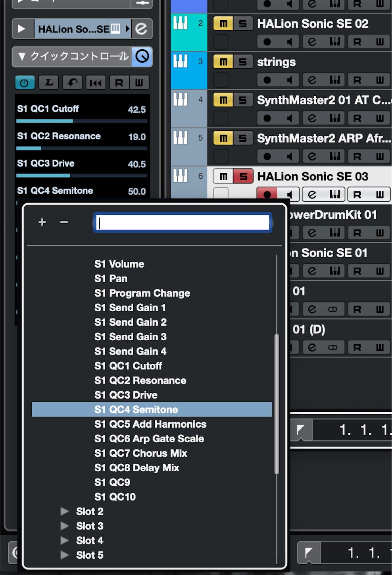392x575 pixels.
Task: Open the Quick Controls settings circle icon
Action: click(x=142, y=56)
